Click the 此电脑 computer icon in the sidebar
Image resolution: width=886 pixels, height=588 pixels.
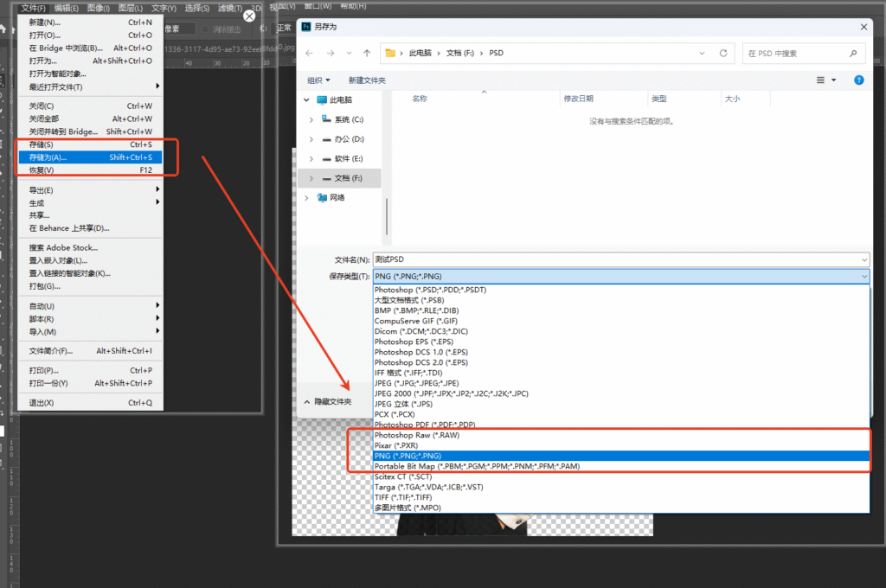pyautogui.click(x=323, y=99)
